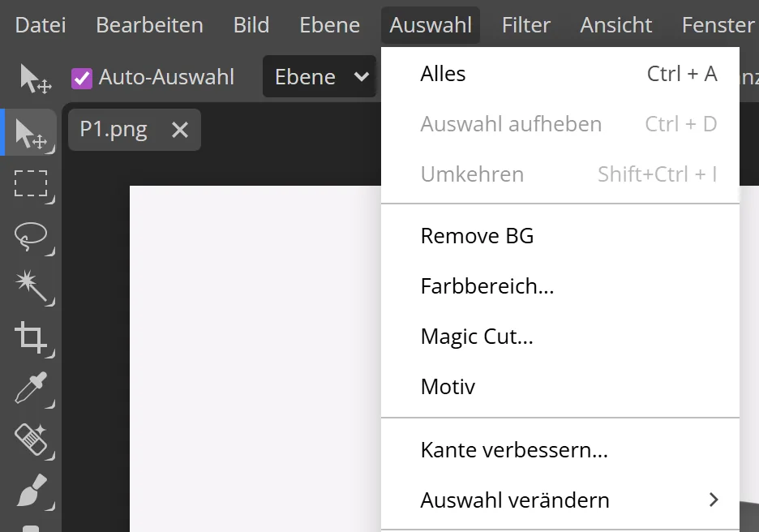Select the Move tool in the toolbar
This screenshot has width=759, height=532.
[x=31, y=133]
